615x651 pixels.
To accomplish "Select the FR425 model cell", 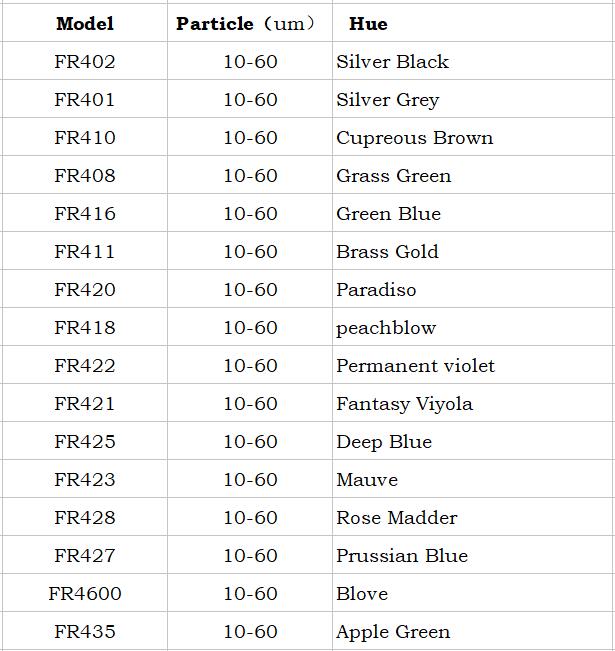I will tap(85, 441).
